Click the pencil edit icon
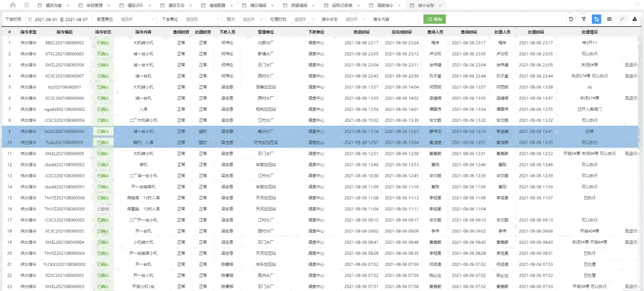 click(x=622, y=19)
